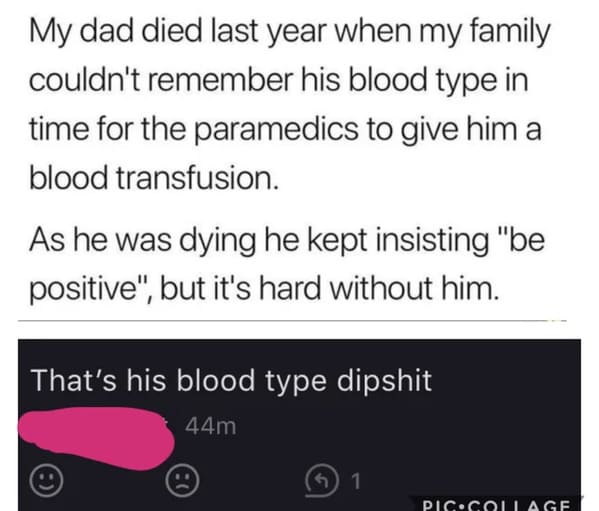Click the line "couldn't remember his blood type in"
The image size is (599, 511).
(x=279, y=80)
